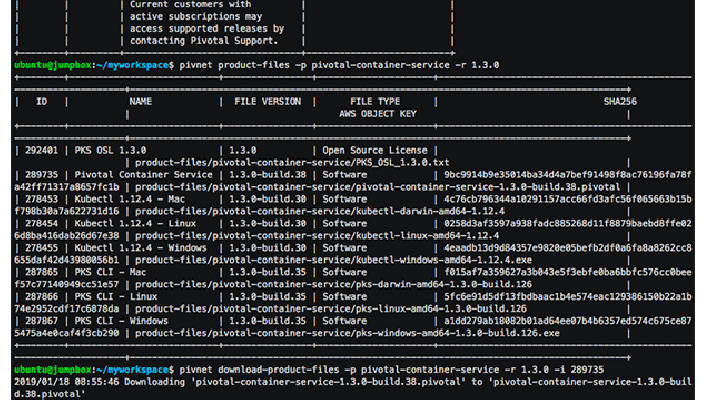
Task: Click the SHA256 hash starting a1dd279ab18082
Action: [x=568, y=321]
